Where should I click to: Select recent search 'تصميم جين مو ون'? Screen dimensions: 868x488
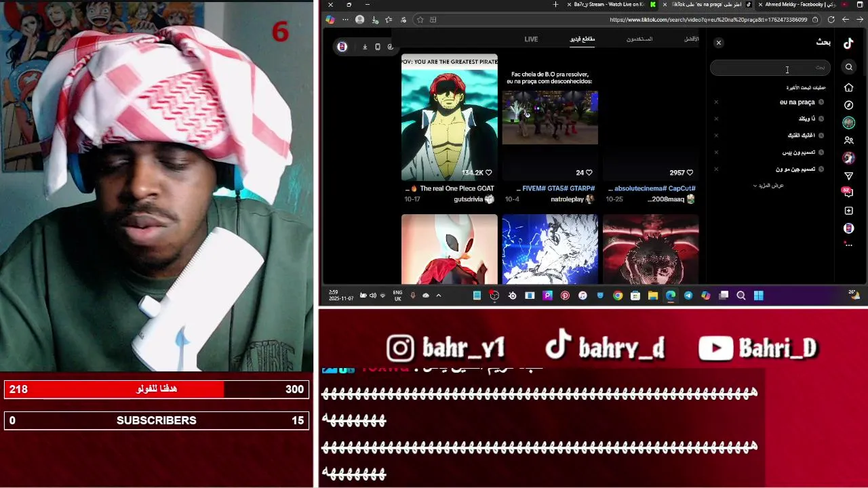pos(795,169)
